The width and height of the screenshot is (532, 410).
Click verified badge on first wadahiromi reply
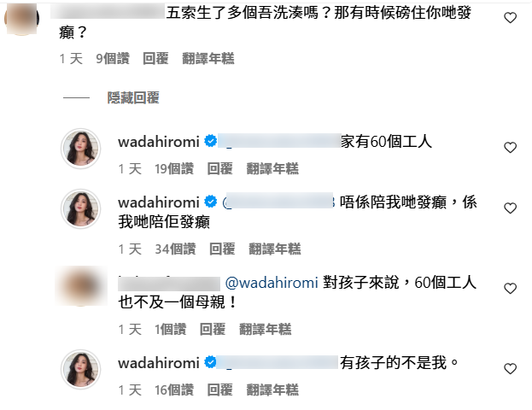[210, 141]
